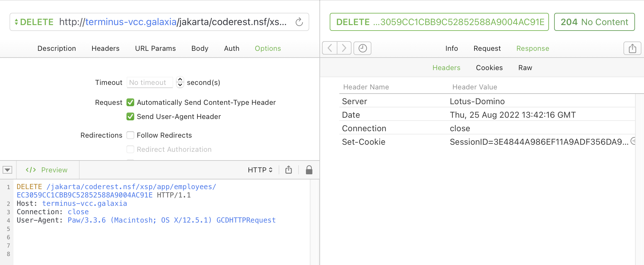Viewport: 644px width, 265px height.
Task: Enable the Follow Redirects checkbox
Action: pyautogui.click(x=130, y=135)
